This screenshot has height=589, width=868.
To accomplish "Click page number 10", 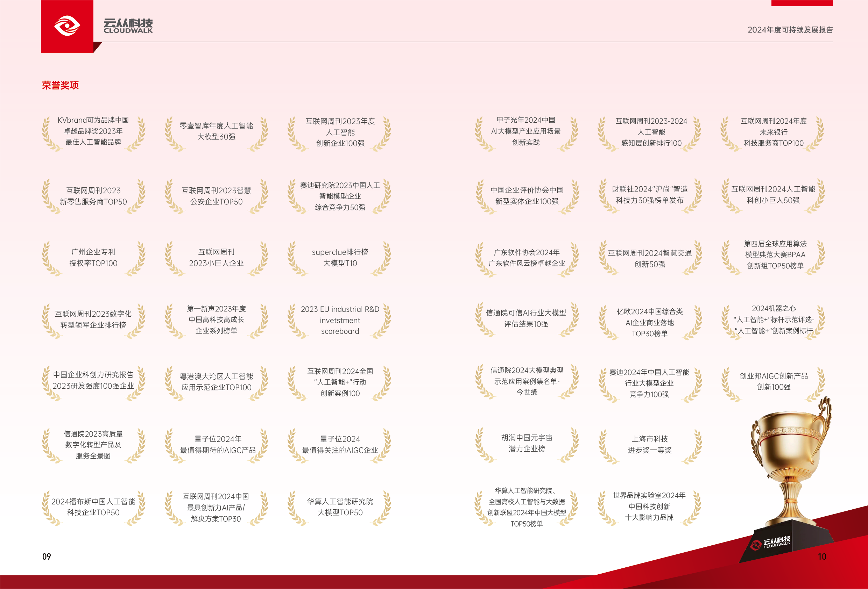I will pos(822,556).
